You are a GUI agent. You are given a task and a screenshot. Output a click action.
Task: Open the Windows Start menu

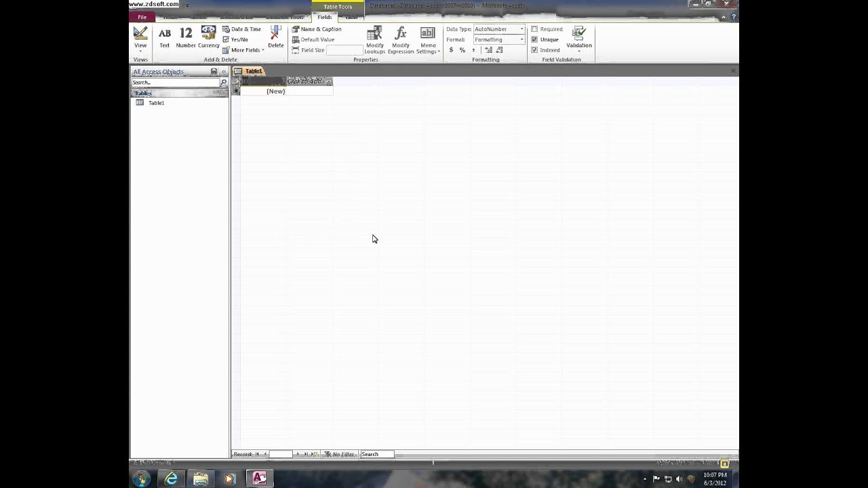click(141, 479)
